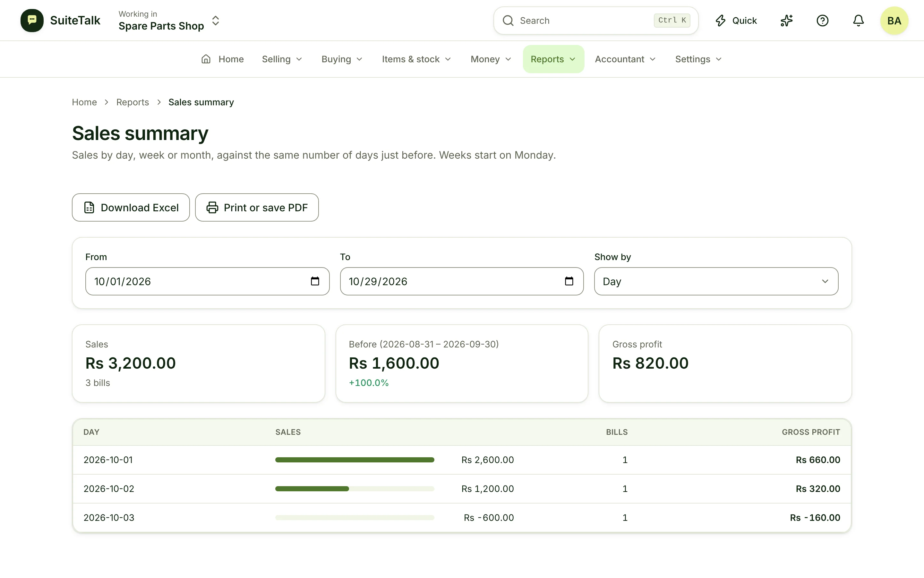Click the Rs -600.00 sales value
Screen dimensions: 924x578
coord(489,518)
